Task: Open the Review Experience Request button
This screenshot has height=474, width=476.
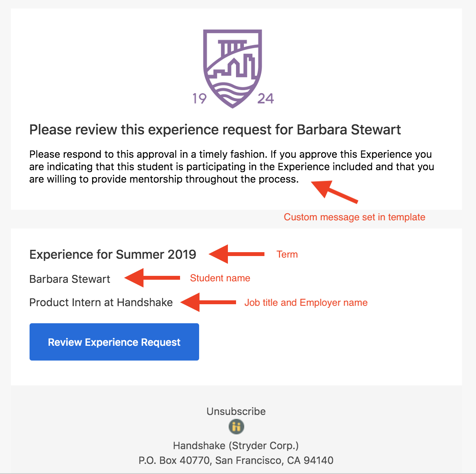Action: point(114,342)
